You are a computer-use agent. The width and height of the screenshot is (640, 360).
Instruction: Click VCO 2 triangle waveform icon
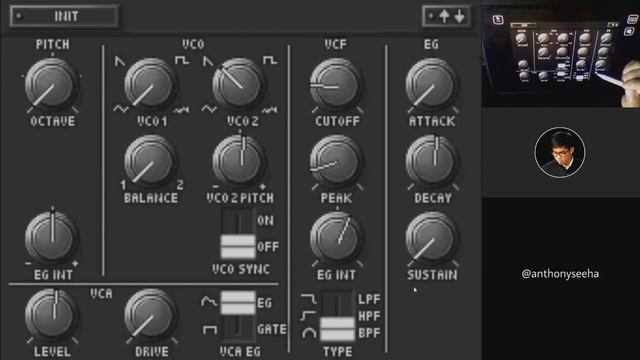(x=209, y=109)
